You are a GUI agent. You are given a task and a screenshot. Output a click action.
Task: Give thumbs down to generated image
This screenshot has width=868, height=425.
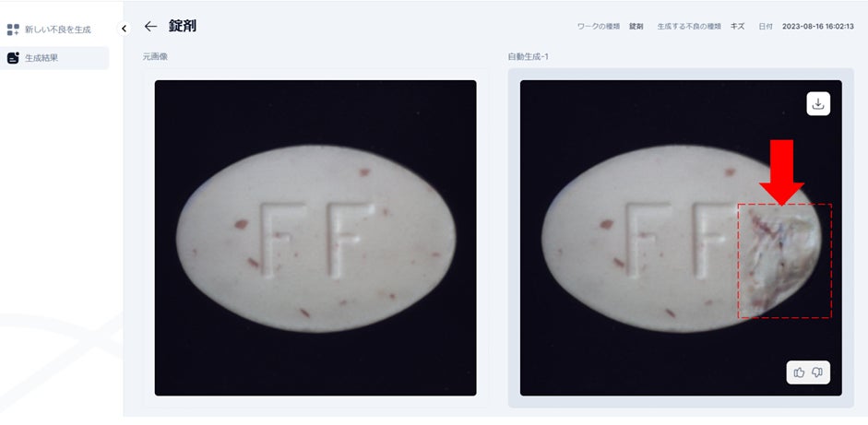pos(817,372)
